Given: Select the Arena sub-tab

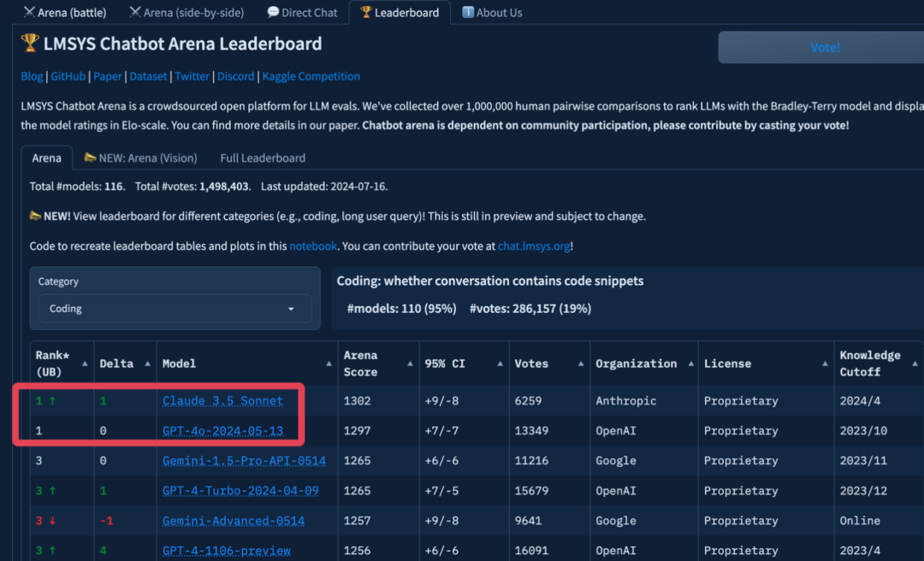Looking at the screenshot, I should click(46, 158).
